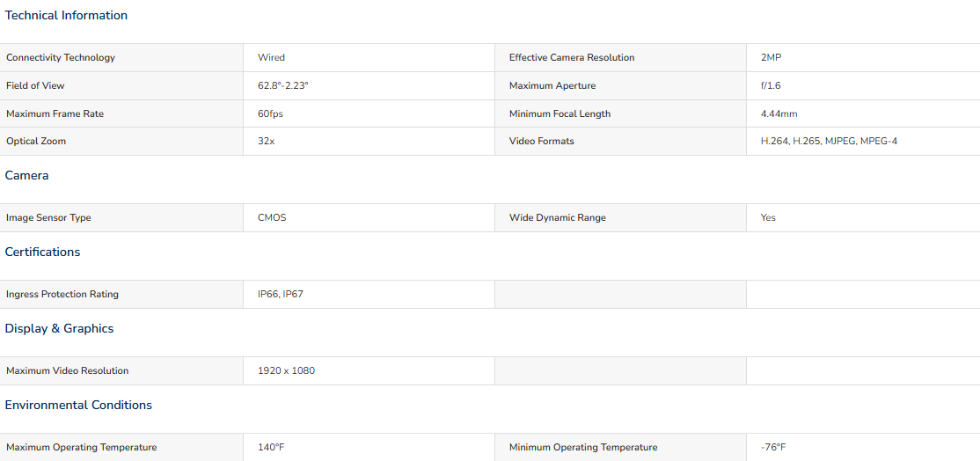Select the Optical Zoom 32x value
The image size is (980, 461).
(x=267, y=141)
